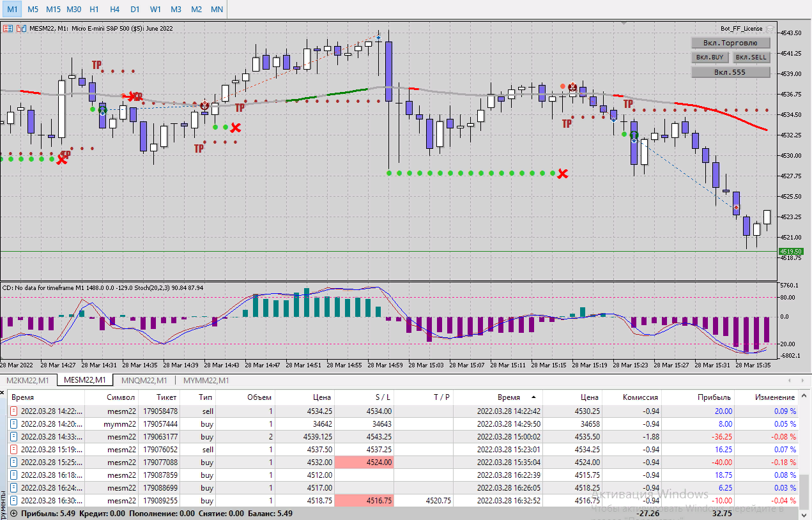Sort by the second Время column arrow
The height and width of the screenshot is (520, 812).
[x=533, y=397]
